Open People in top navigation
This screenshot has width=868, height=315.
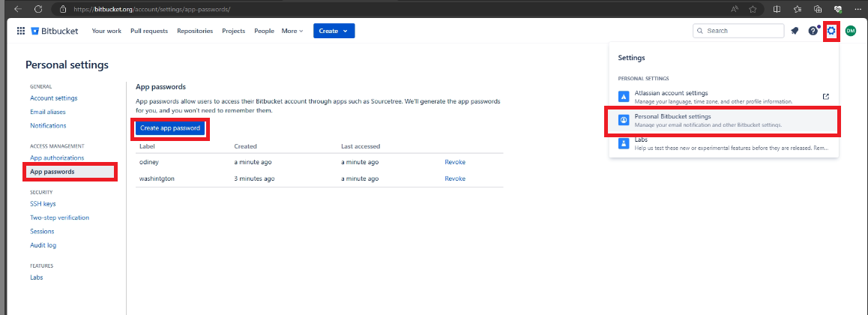click(x=264, y=31)
